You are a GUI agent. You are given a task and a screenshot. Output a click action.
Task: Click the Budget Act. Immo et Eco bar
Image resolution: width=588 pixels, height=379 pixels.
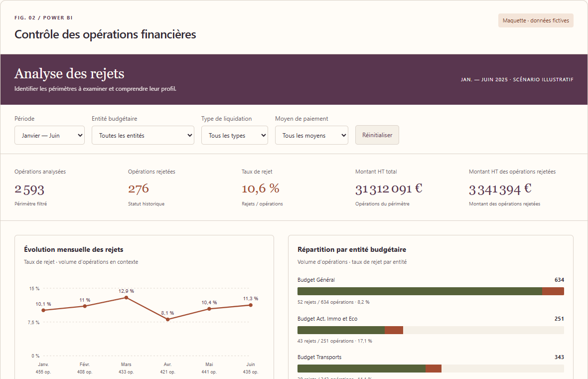[431, 330]
